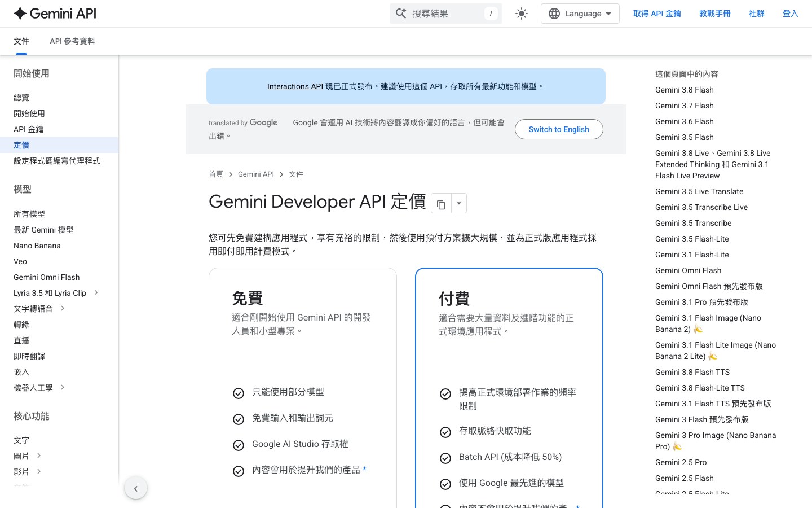The height and width of the screenshot is (508, 812).
Task: Click the 文件 breadcrumb link
Action: (x=296, y=174)
